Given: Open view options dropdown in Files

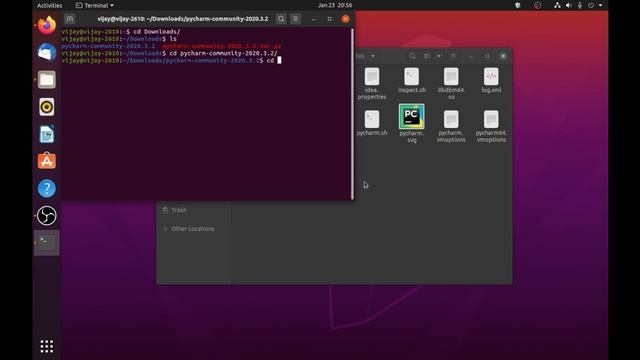Looking at the screenshot, I should (x=439, y=56).
